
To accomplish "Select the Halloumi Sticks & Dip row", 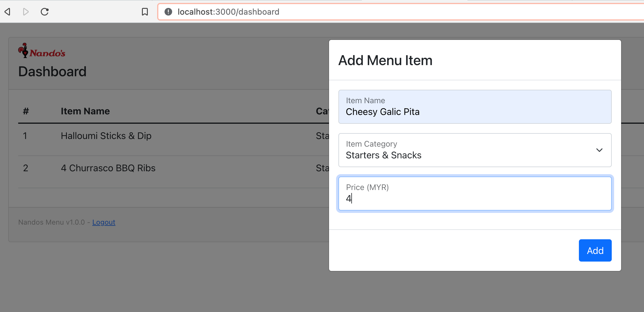I will click(x=106, y=136).
